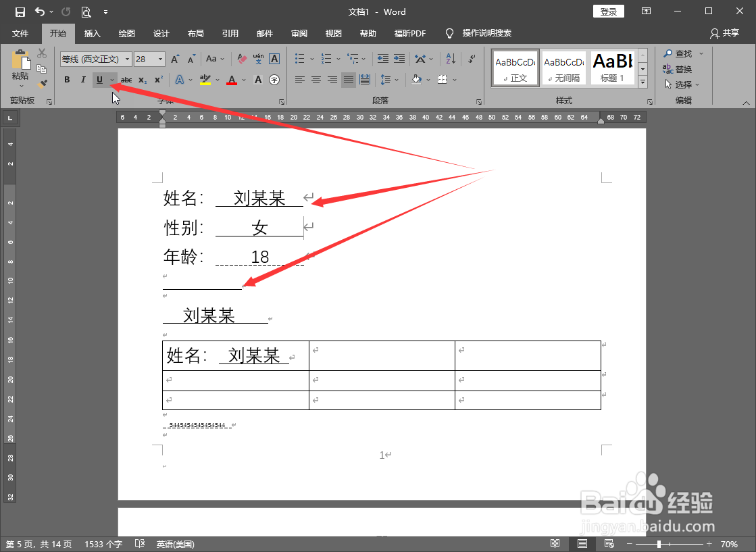Click the 登录 button
This screenshot has height=552, width=756.
607,11
